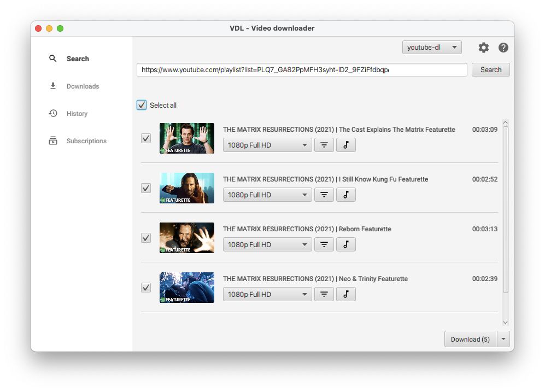Extract audio from the Reborn Featurette video
545x392 pixels.
click(345, 244)
